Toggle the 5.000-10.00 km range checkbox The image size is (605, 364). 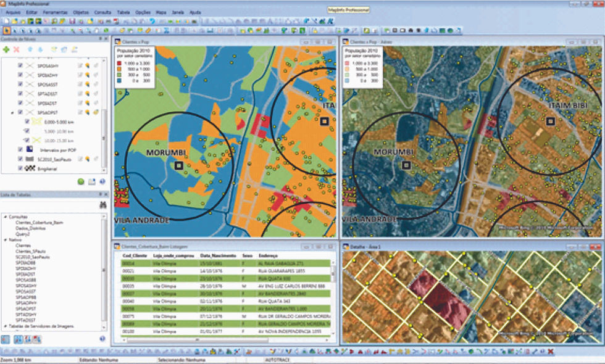click(x=27, y=131)
